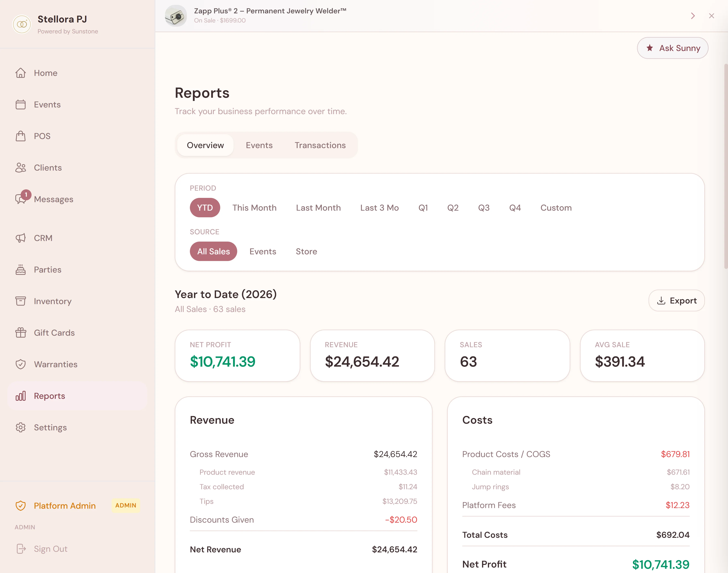Select the Q2 period pill
The width and height of the screenshot is (728, 573).
[453, 208]
